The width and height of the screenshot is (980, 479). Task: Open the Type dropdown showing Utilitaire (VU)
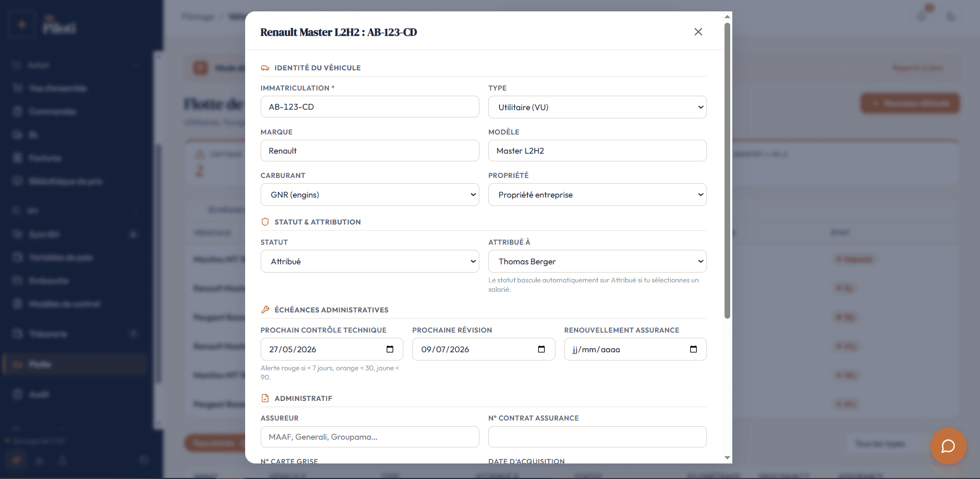(597, 107)
